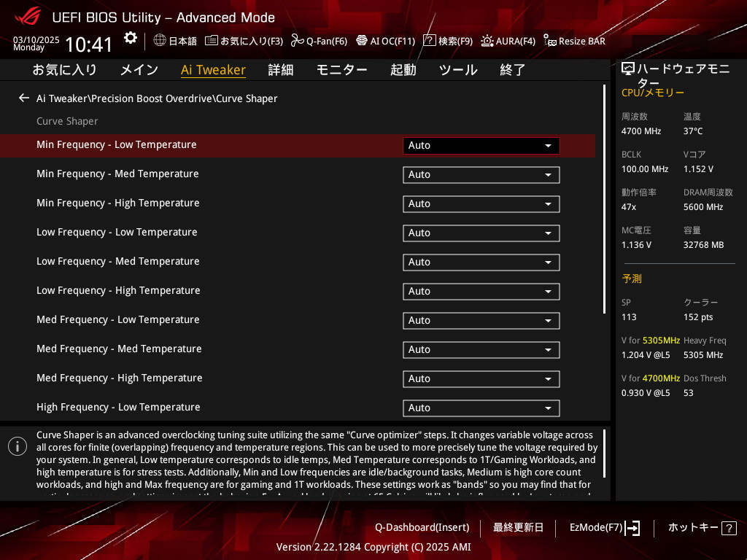Click the AI OC(F11) chip icon
Image resolution: width=747 pixels, height=560 pixels.
pos(362,41)
